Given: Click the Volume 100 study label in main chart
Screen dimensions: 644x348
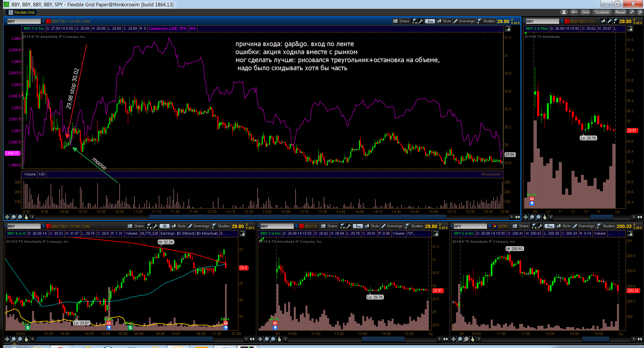Looking at the screenshot, I should tap(34, 174).
